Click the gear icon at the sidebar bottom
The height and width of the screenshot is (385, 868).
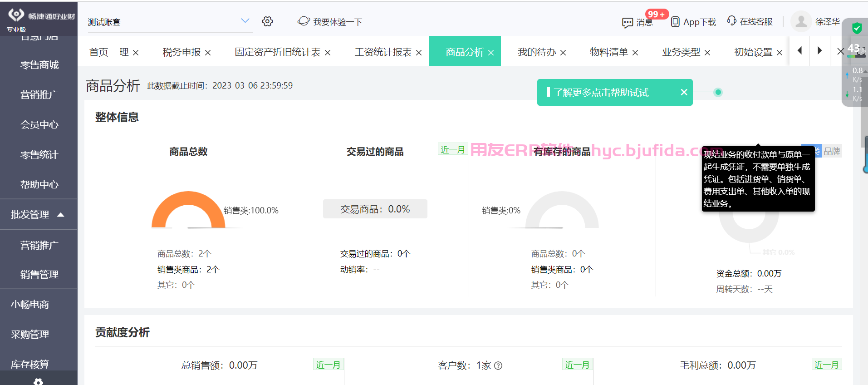39,381
